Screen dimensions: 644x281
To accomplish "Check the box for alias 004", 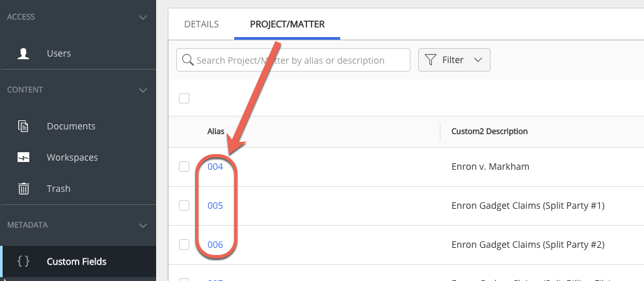I will pyautogui.click(x=184, y=167).
